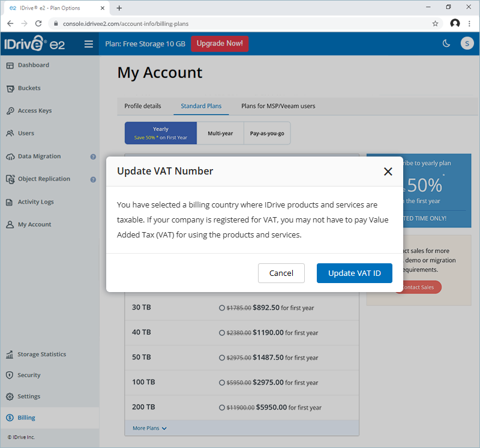
Task: Choose Yearly billing option
Action: click(x=161, y=133)
